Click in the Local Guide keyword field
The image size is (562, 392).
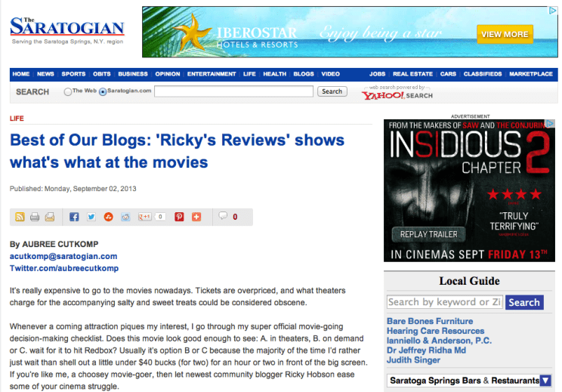pos(443,302)
